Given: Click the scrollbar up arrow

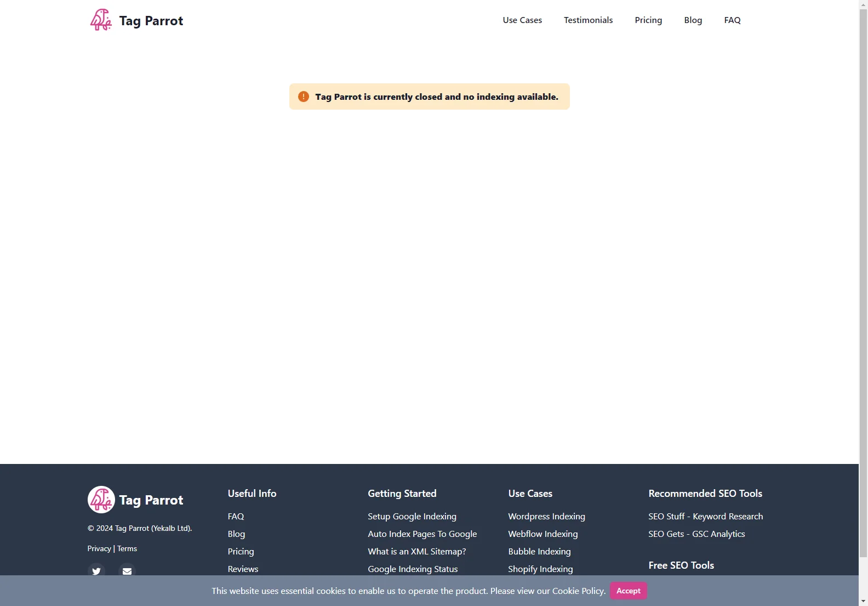Looking at the screenshot, I should (863, 4).
